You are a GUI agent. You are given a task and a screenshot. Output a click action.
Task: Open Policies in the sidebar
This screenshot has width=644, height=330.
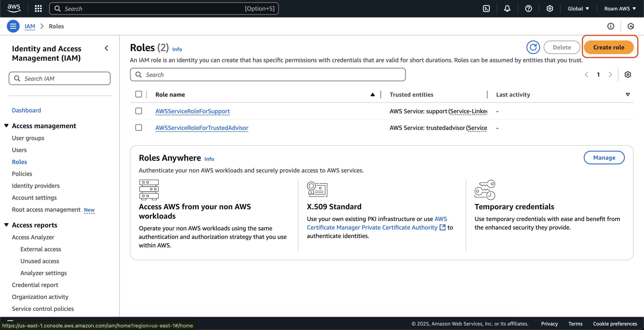click(22, 174)
